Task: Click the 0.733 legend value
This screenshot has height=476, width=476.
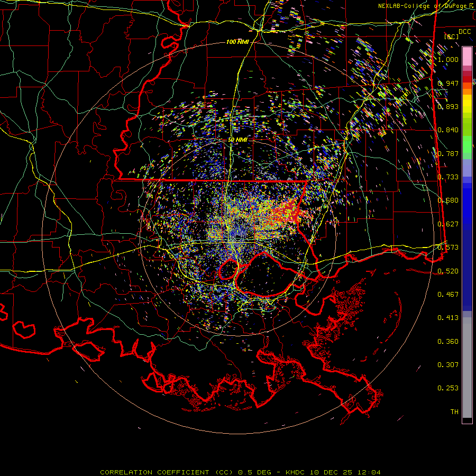Action: pos(448,177)
